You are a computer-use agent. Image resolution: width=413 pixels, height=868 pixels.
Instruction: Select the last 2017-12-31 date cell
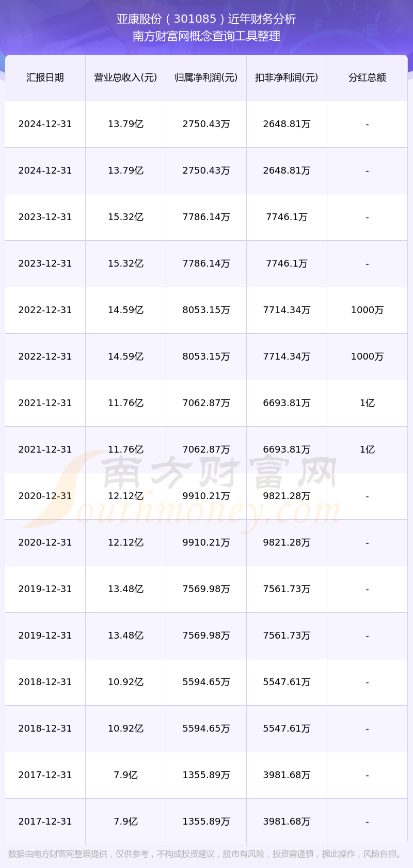click(45, 822)
